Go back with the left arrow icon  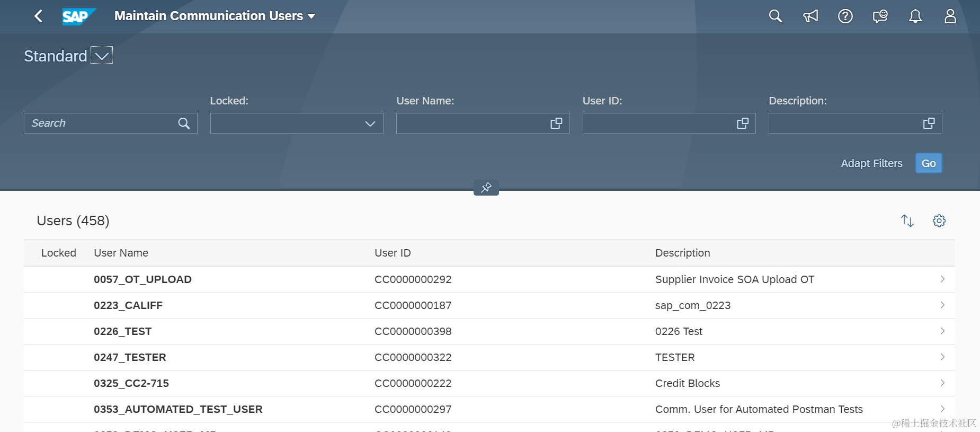[x=38, y=16]
